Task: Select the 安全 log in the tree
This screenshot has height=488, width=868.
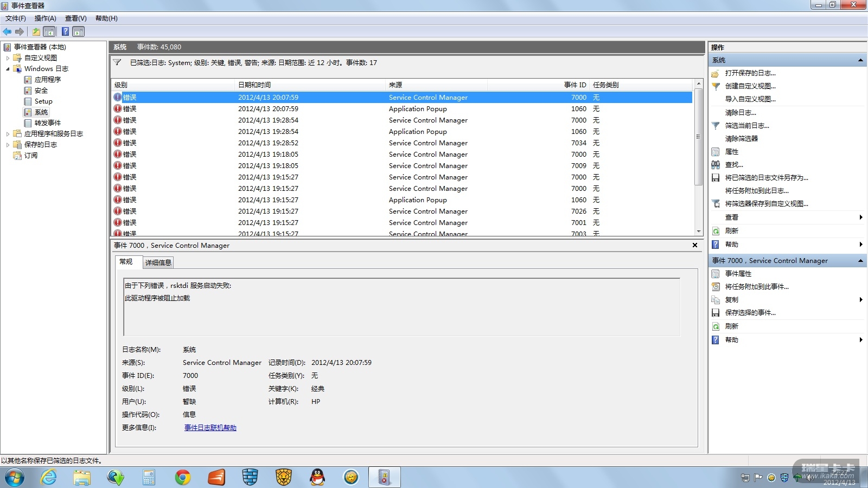Action: [x=41, y=91]
